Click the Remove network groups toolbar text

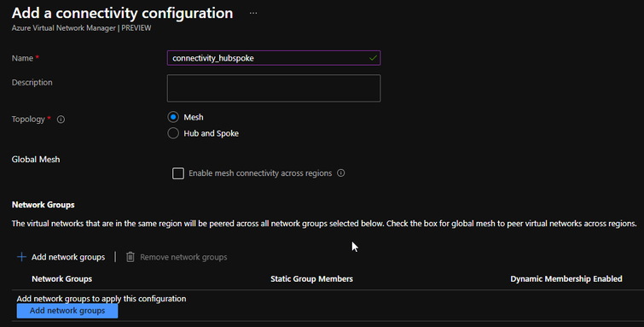coord(183,257)
